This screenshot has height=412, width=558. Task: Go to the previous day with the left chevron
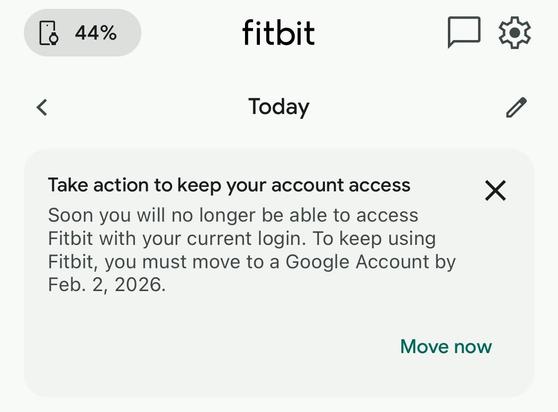(42, 107)
